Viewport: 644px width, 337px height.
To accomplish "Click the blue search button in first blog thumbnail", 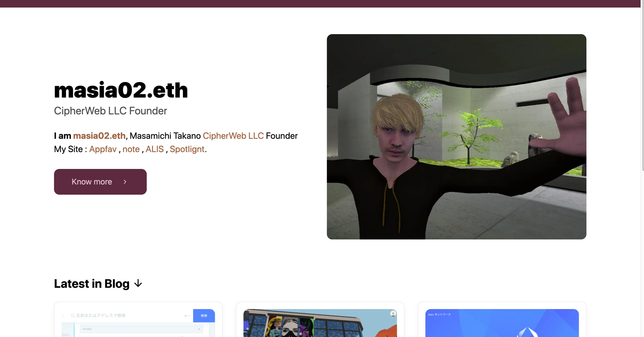I will [x=204, y=315].
